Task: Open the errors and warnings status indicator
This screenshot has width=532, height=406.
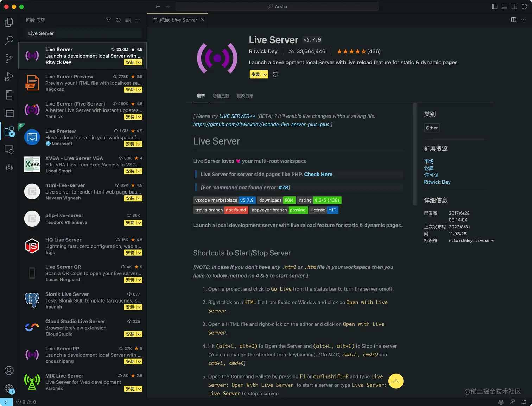Action: point(26,402)
